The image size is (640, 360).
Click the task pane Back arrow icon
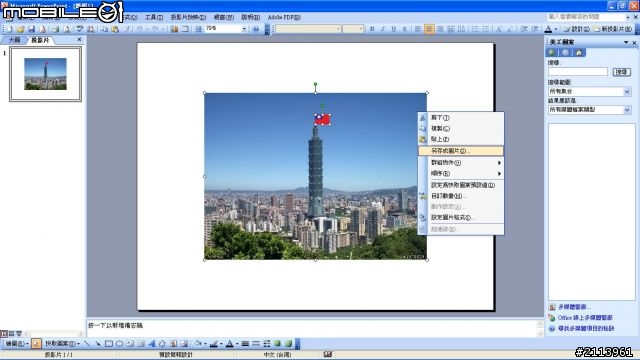tap(552, 53)
